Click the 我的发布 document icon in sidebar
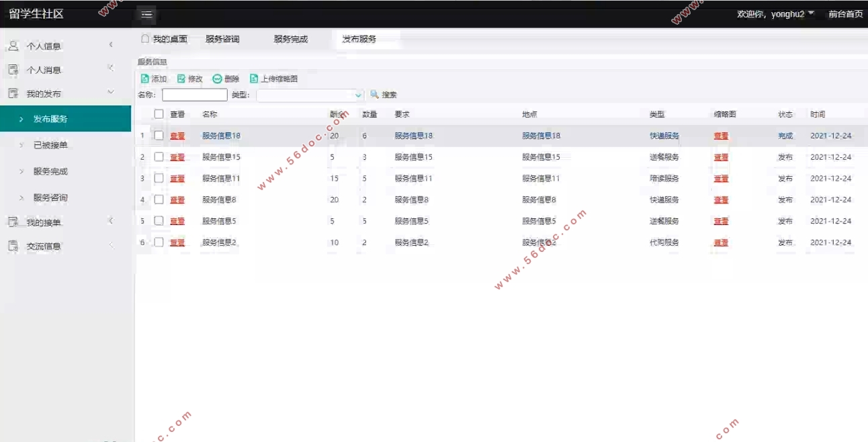This screenshot has height=442, width=868. click(x=13, y=93)
